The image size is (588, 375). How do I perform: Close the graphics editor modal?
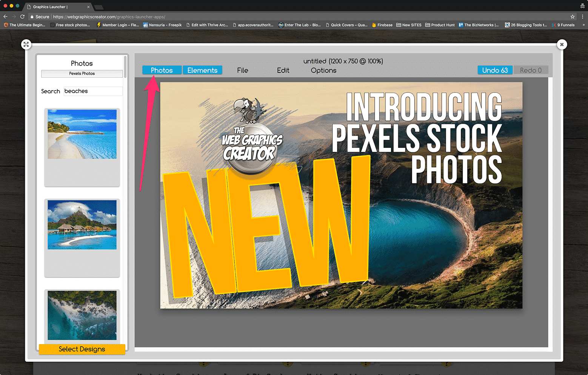pyautogui.click(x=562, y=45)
